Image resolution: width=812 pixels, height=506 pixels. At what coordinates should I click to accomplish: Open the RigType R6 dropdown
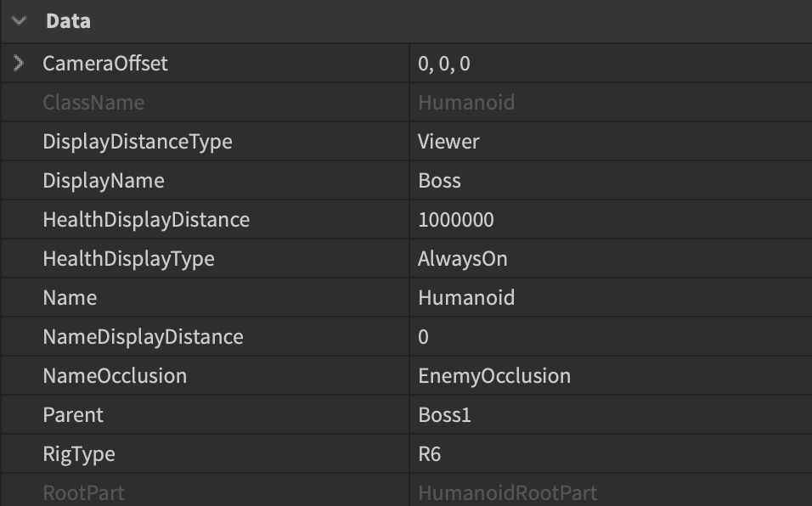(611, 454)
